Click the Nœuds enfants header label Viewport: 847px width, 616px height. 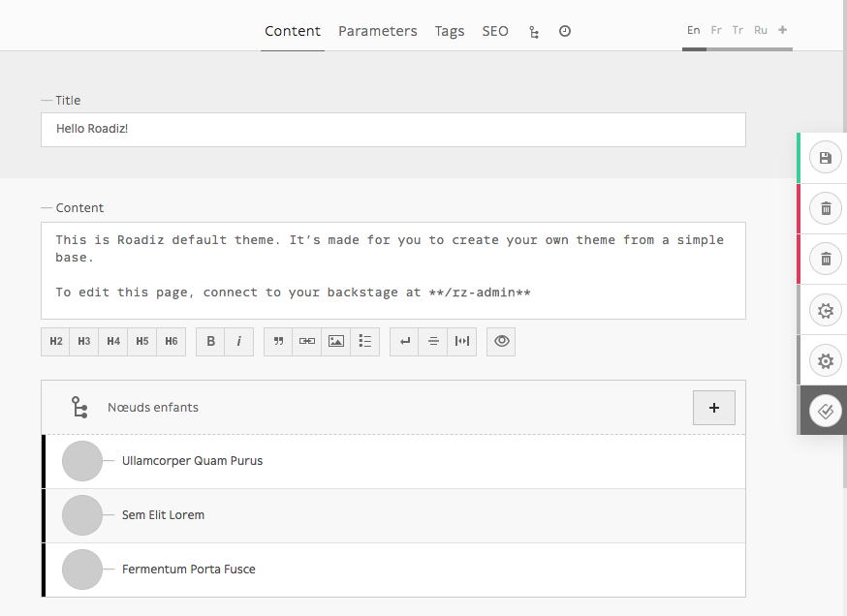click(x=153, y=407)
